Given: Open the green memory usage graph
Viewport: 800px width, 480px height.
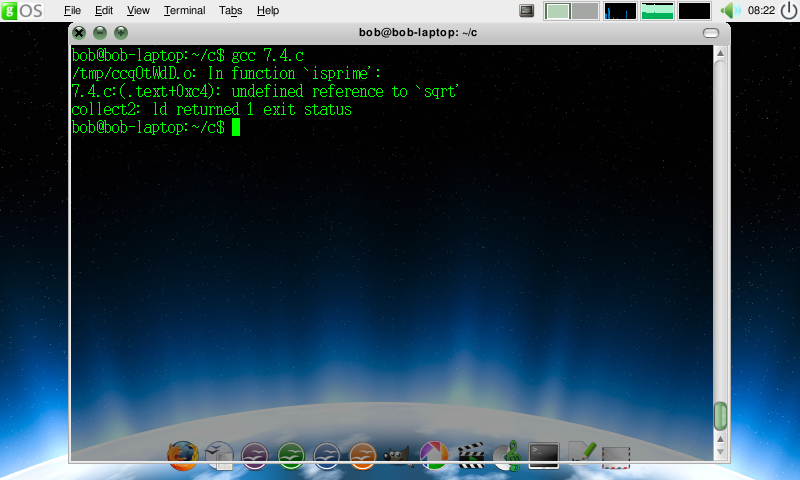Looking at the screenshot, I should [657, 11].
